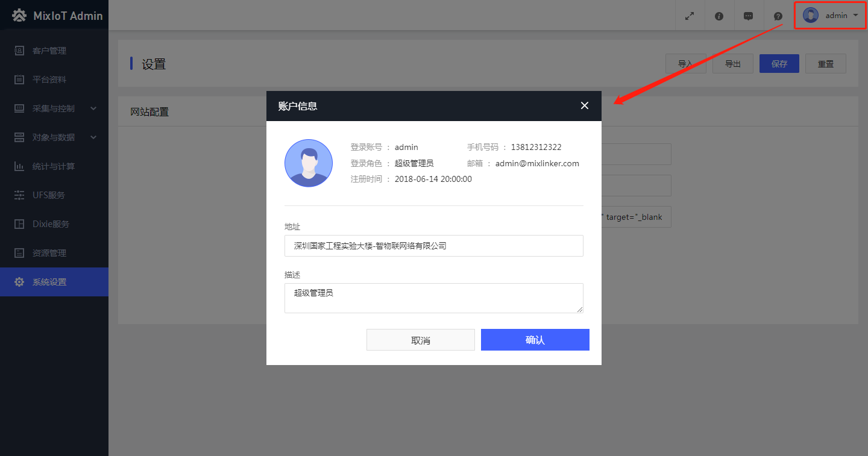Expand the 采集与控制 menu chevron
Screen dimensions: 868x456
click(x=93, y=108)
